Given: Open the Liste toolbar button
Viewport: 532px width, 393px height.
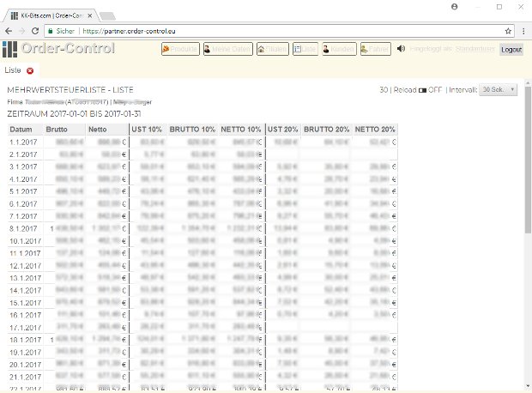Looking at the screenshot, I should [305, 49].
